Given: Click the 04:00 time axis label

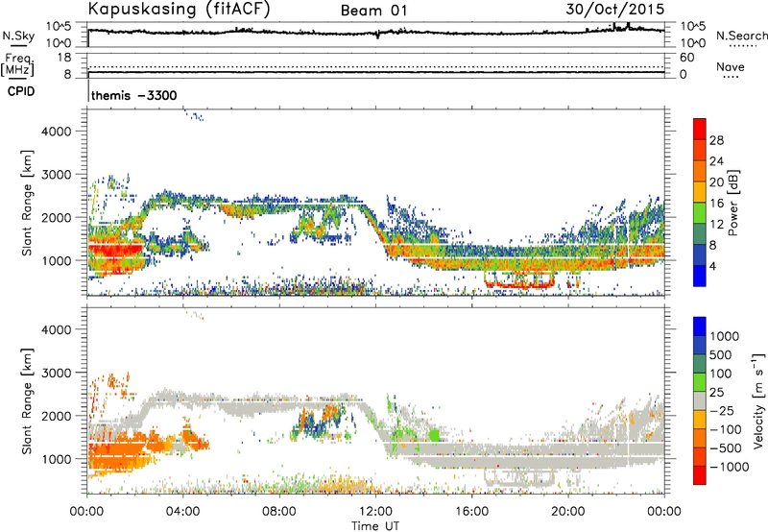Looking at the screenshot, I should pyautogui.click(x=183, y=512).
